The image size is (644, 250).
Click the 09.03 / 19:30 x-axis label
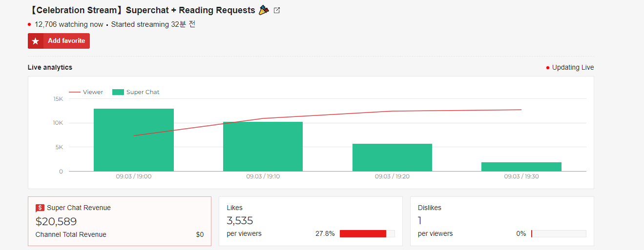point(521,176)
